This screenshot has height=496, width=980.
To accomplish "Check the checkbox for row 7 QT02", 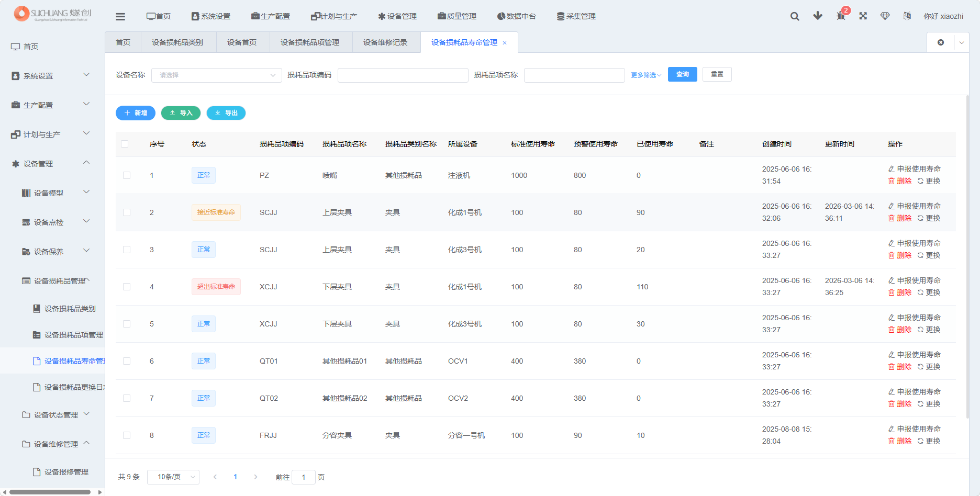I will coord(127,398).
